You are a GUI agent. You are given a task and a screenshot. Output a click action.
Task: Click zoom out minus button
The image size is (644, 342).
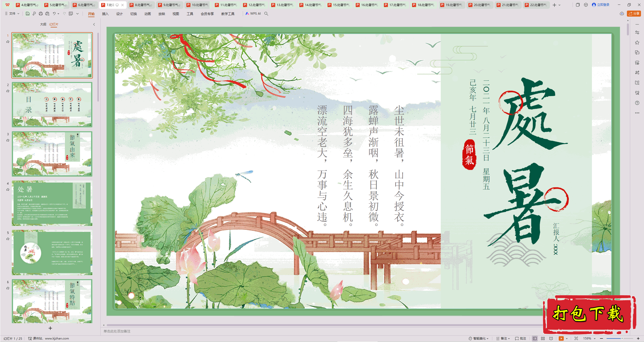pos(601,338)
